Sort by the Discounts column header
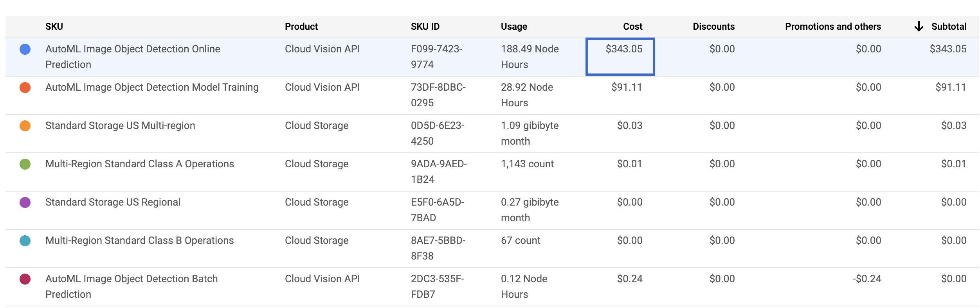This screenshot has height=308, width=980. (x=713, y=27)
